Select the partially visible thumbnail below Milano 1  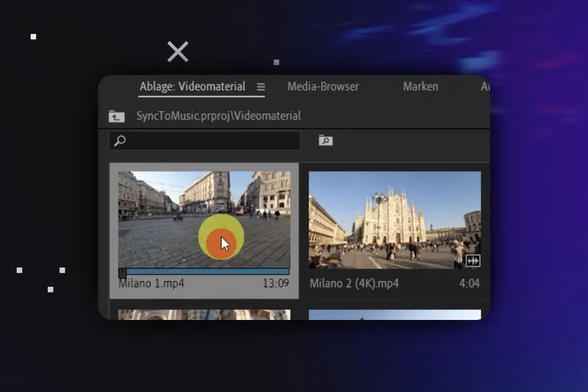click(204, 315)
